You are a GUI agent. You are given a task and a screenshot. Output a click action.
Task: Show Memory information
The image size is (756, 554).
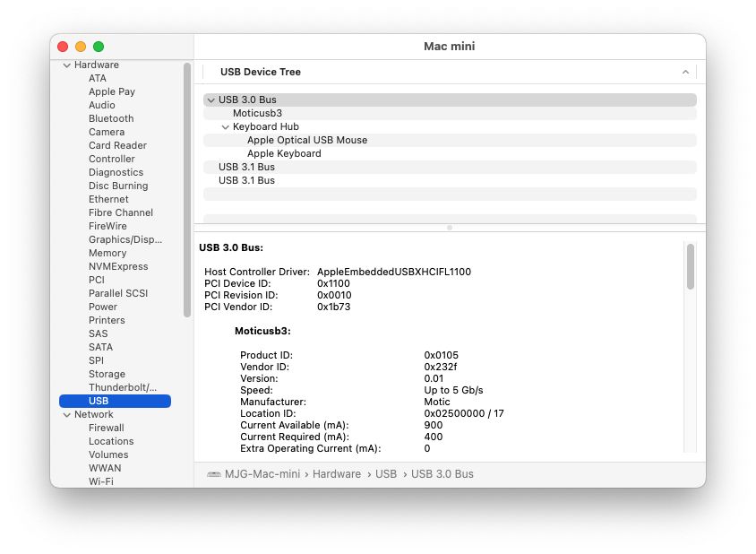click(x=107, y=254)
